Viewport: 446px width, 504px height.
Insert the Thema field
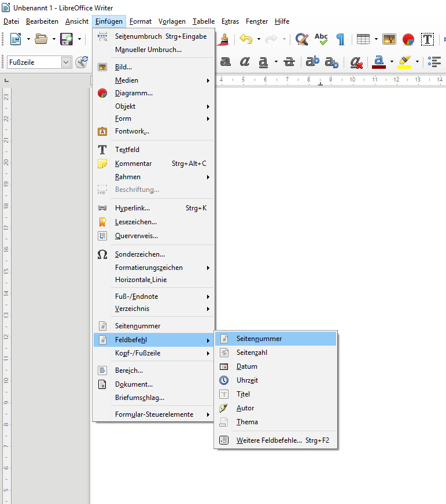click(x=276, y=422)
